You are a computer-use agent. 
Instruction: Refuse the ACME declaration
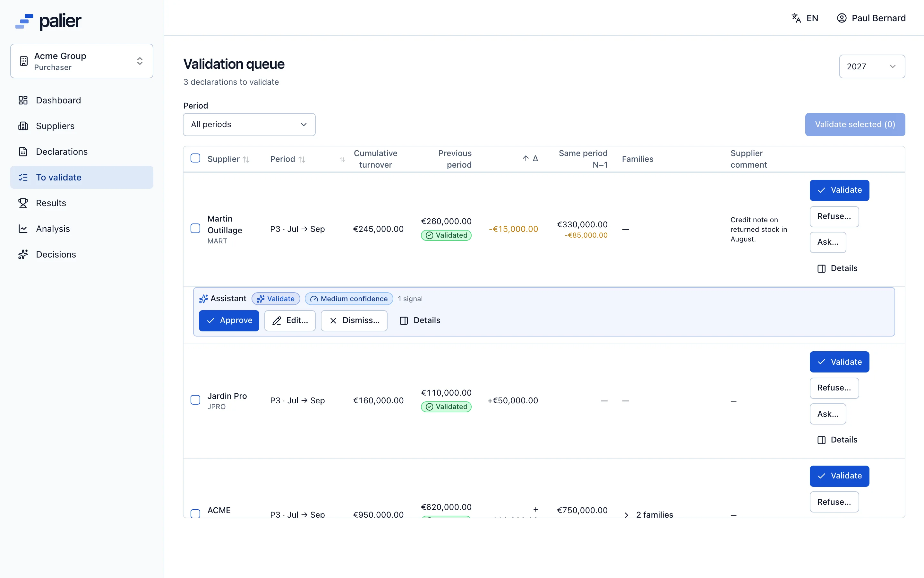834,502
